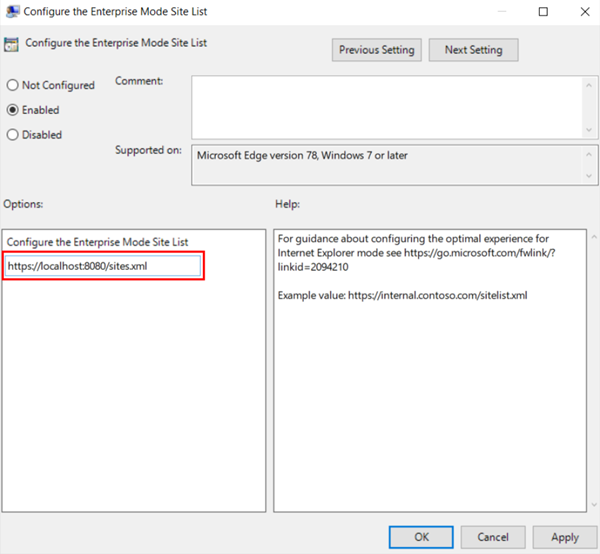Viewport: 600px width, 554px height.
Task: Click the Comment box scroll up arrow
Action: pyautogui.click(x=589, y=85)
